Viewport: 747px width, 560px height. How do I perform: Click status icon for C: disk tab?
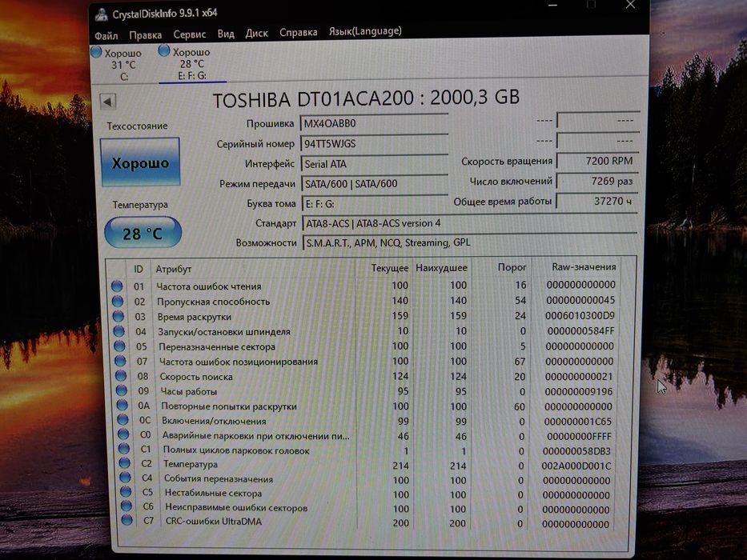[96, 52]
